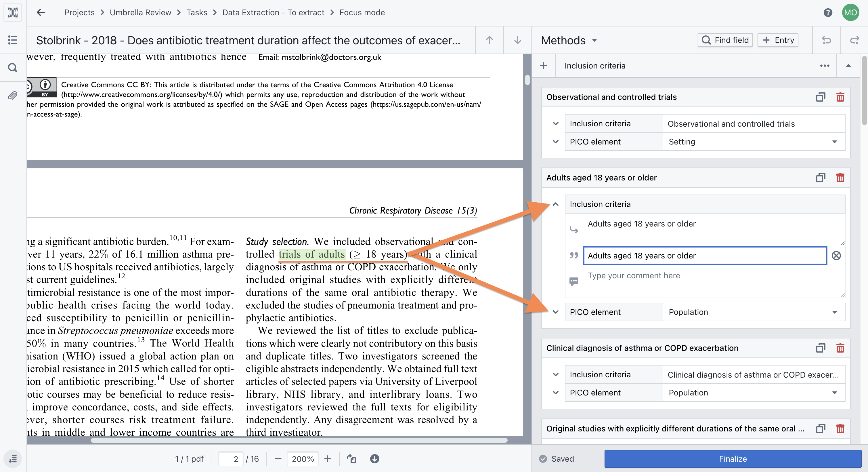Screen dimensions: 868x472
Task: Expand Inclusion criteria in Clinical diagnosis entry
Action: [x=556, y=374]
